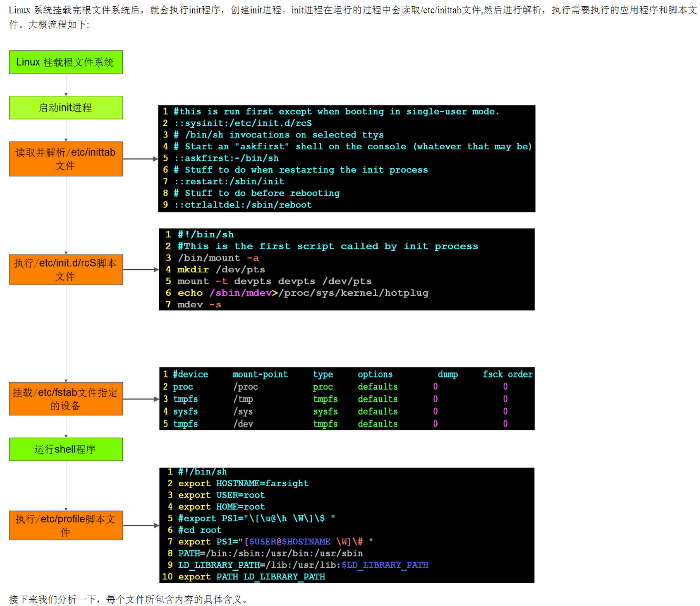Click the 'Linux 挂载根文件系统' flowchart box
Screen dimensions: 700x606
click(66, 62)
